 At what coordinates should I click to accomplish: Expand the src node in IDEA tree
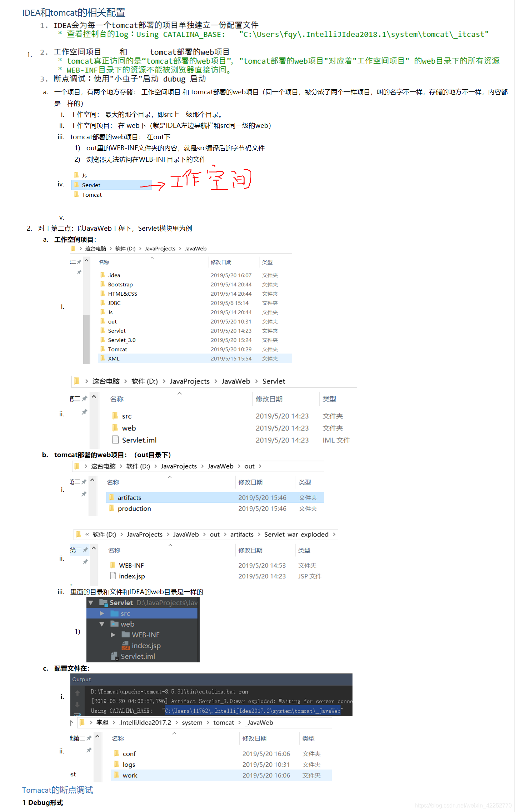click(x=102, y=613)
